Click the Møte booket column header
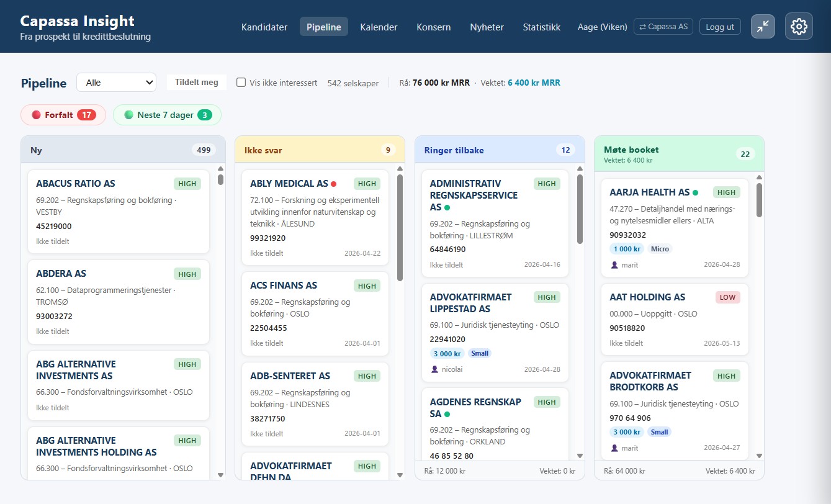831x504 pixels. [679, 154]
